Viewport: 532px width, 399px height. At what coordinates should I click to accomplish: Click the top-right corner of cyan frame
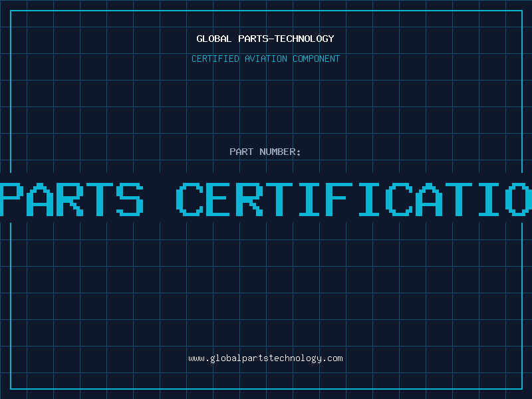click(x=521, y=11)
